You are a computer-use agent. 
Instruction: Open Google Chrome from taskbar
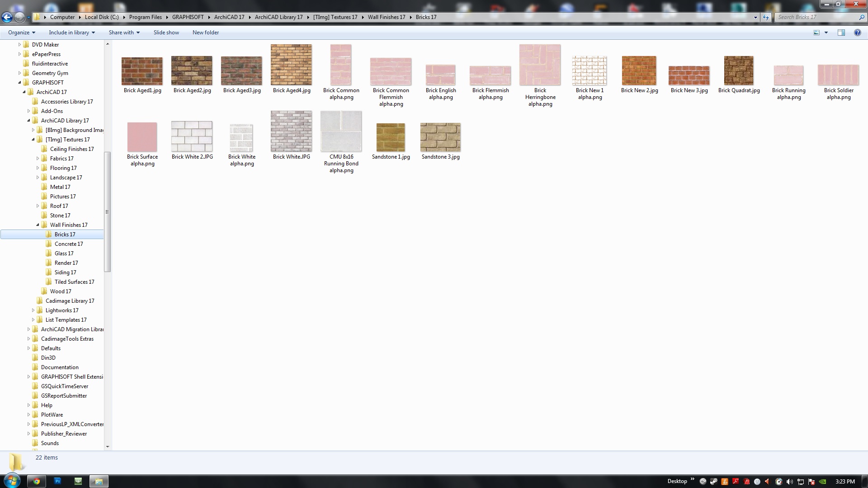[x=37, y=481]
